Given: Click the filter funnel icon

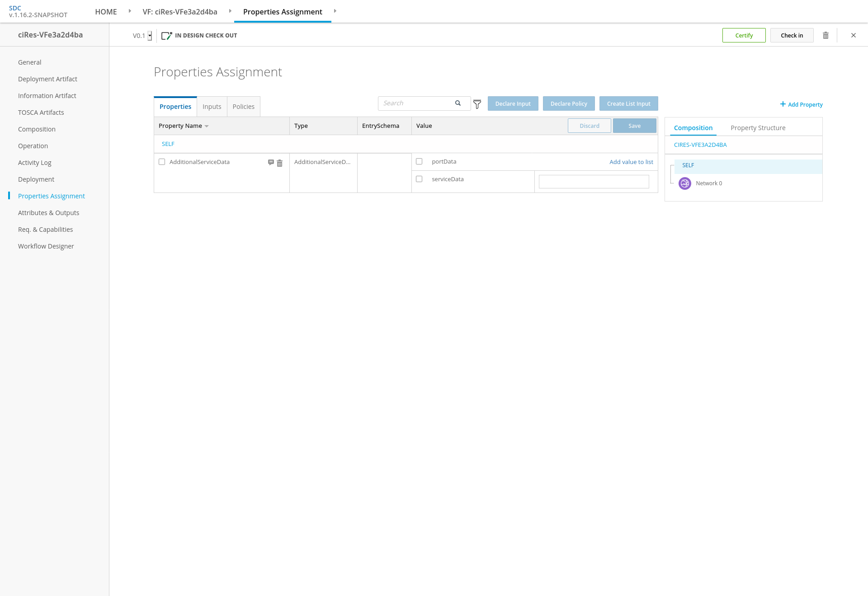Looking at the screenshot, I should 477,104.
